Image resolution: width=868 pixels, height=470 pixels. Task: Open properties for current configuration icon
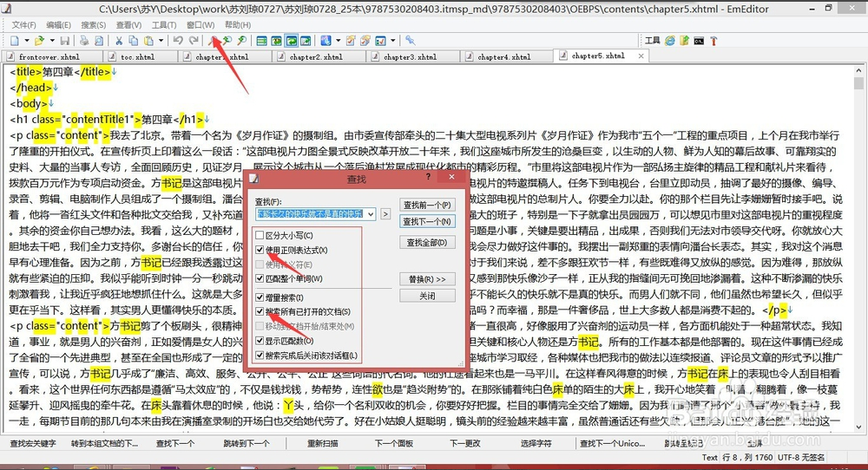pyautogui.click(x=351, y=41)
